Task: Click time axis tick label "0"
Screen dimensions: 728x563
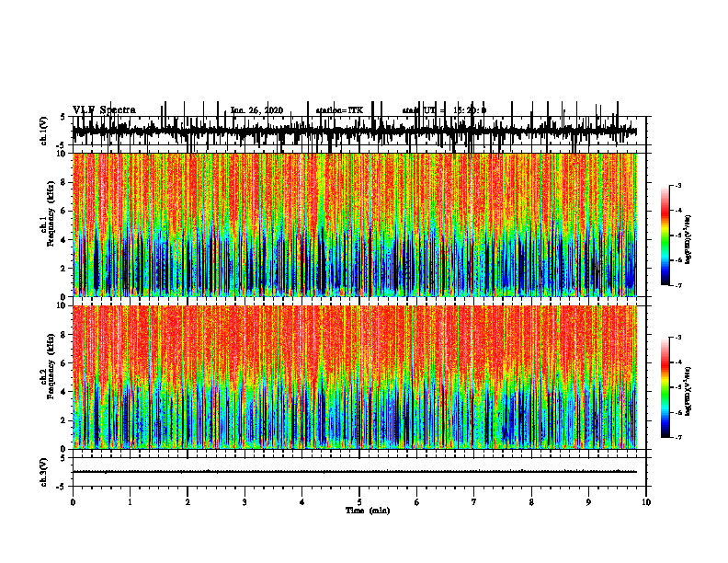Action: [73, 502]
